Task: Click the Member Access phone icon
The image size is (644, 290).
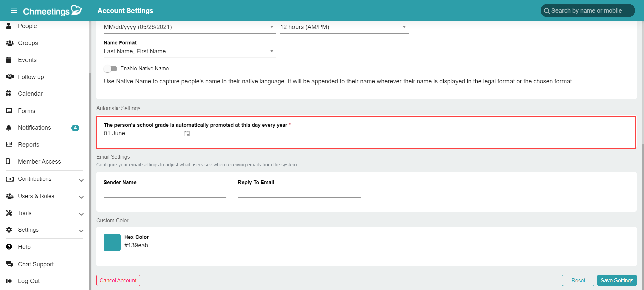Action: 8,161
